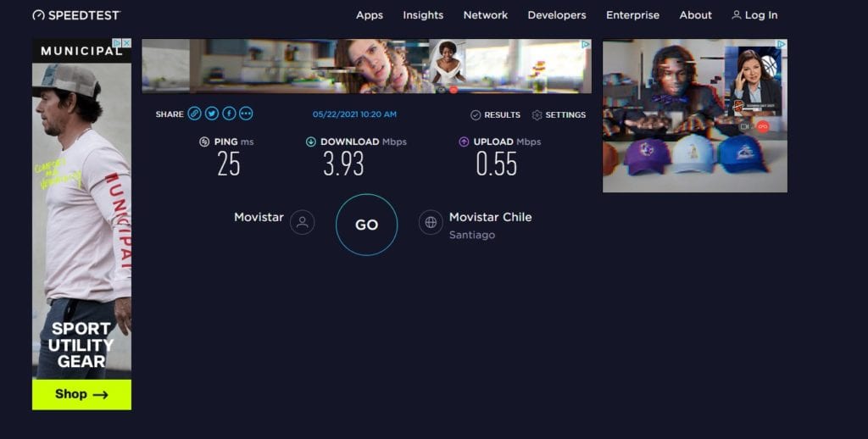Click the AdChoices icon on the top banner ad
Screen dimensions: 868x439
(x=585, y=44)
